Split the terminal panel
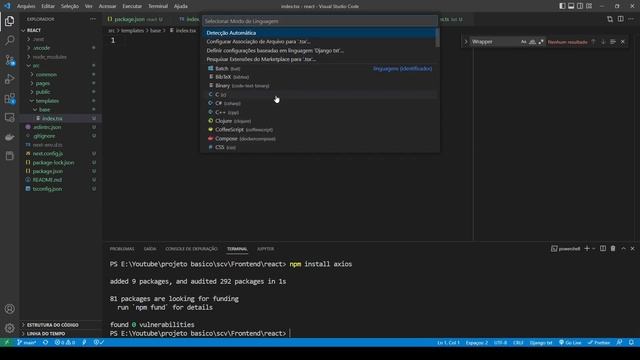 (603, 249)
